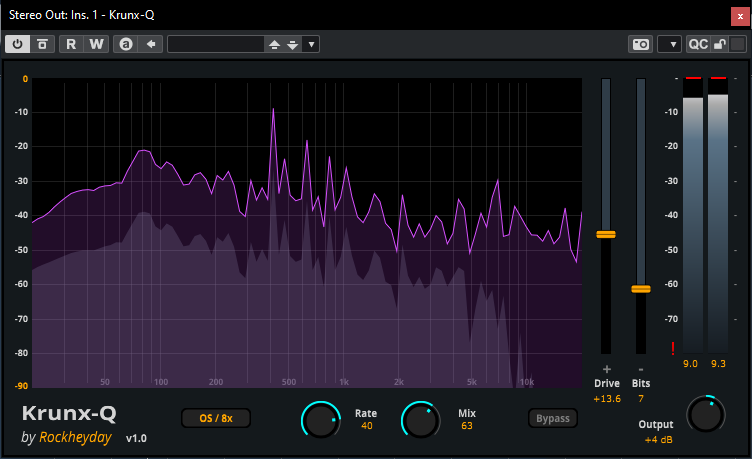Click the Rockheyday developer name
The image size is (752, 459).
click(75, 437)
